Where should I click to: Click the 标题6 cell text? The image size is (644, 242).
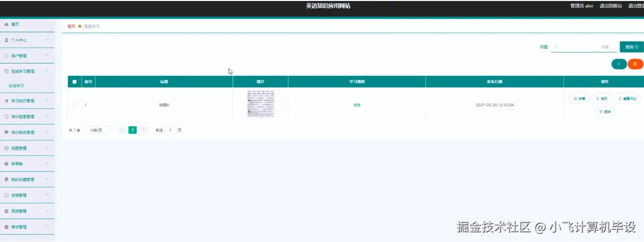coord(164,105)
